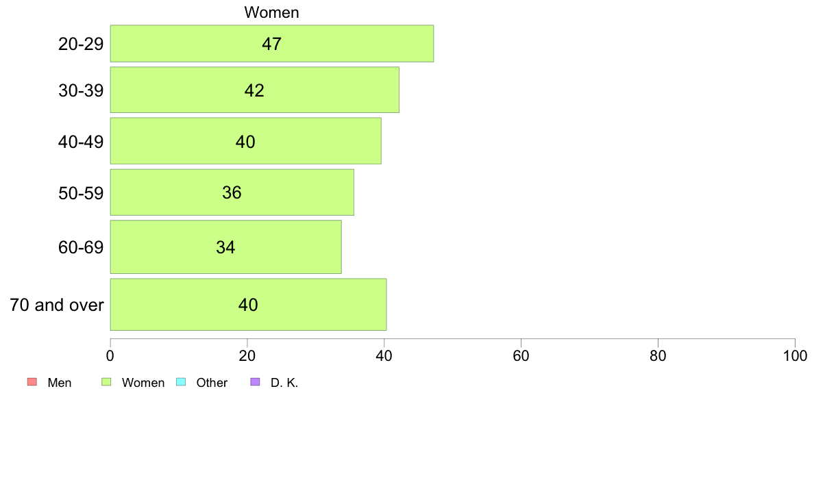Click the red Men legend swatch
Screen dimensions: 814x504
coord(32,382)
